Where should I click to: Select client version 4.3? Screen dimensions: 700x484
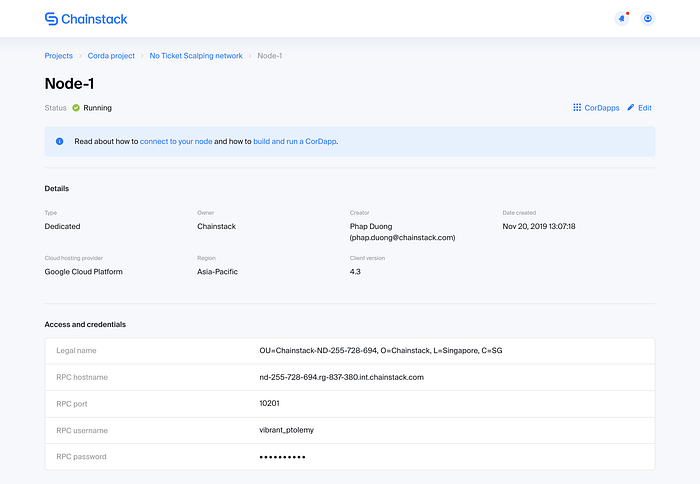(355, 271)
